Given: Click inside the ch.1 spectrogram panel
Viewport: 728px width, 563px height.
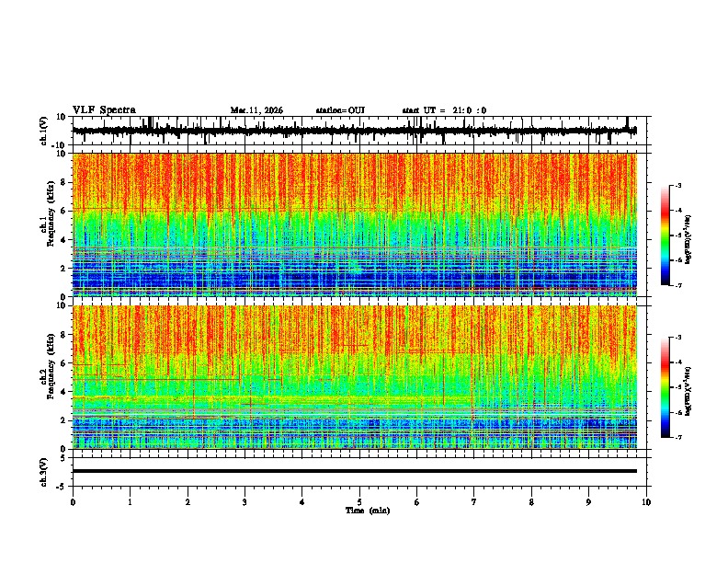Looking at the screenshot, I should (354, 224).
